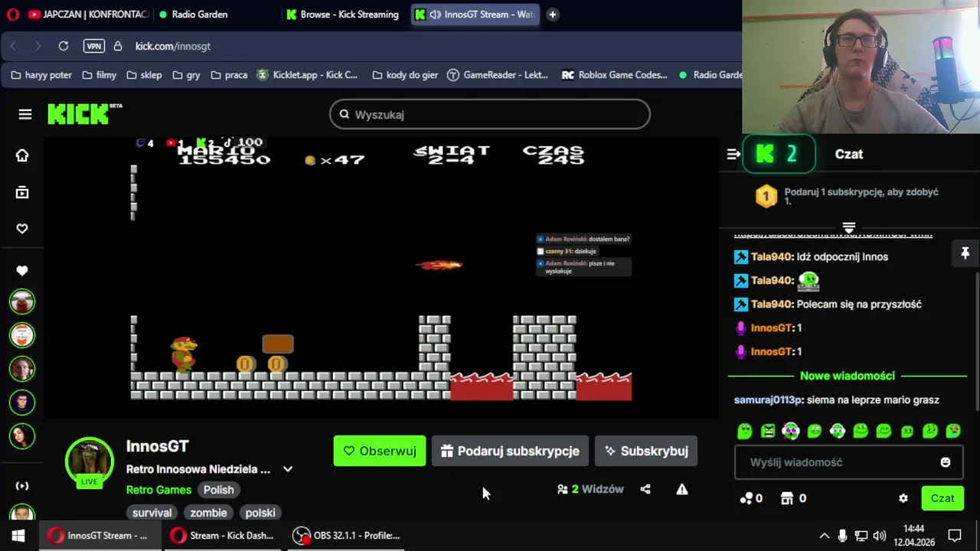The width and height of the screenshot is (980, 551).
Task: Open Roblox Game Codes bookmark
Action: [x=615, y=75]
